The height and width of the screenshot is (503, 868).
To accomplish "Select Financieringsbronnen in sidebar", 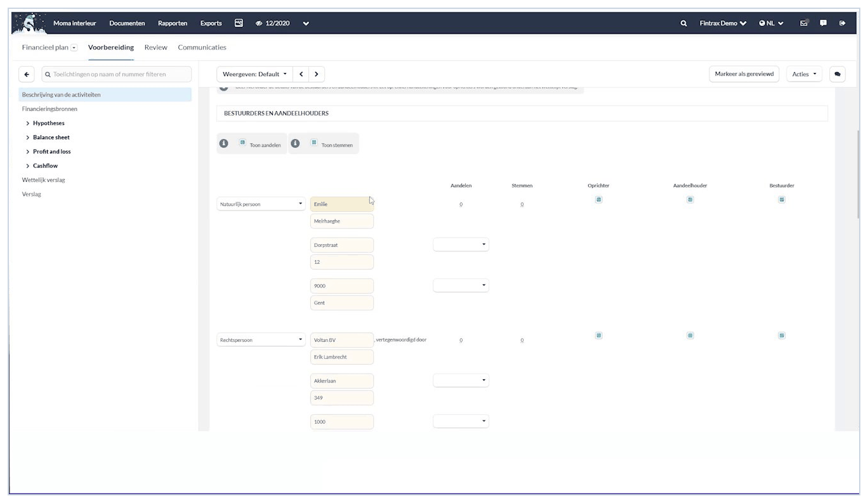I will [x=49, y=109].
